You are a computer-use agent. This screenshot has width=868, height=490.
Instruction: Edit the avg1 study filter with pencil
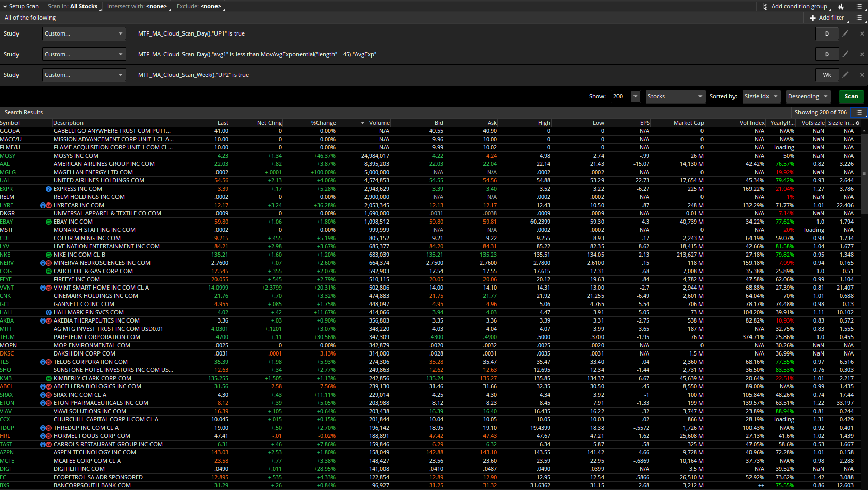pyautogui.click(x=845, y=54)
